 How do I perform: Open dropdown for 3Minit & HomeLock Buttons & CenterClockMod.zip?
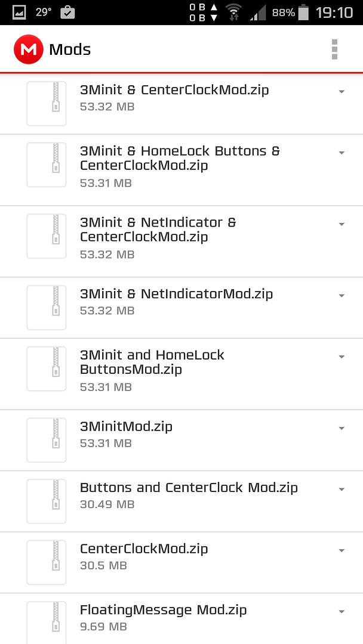pyautogui.click(x=342, y=153)
